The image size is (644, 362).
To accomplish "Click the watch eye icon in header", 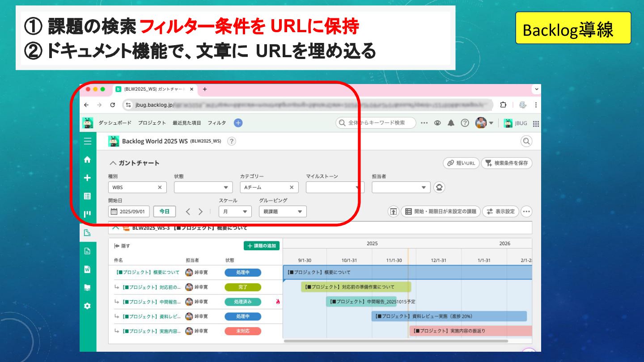I will click(438, 123).
